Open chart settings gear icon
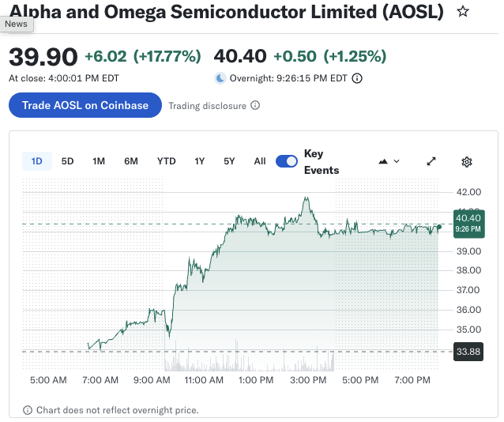This screenshot has height=422, width=504. click(467, 161)
